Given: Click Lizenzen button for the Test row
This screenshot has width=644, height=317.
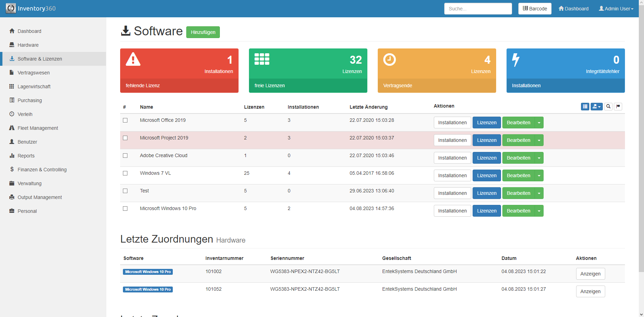Looking at the screenshot, I should (x=486, y=193).
